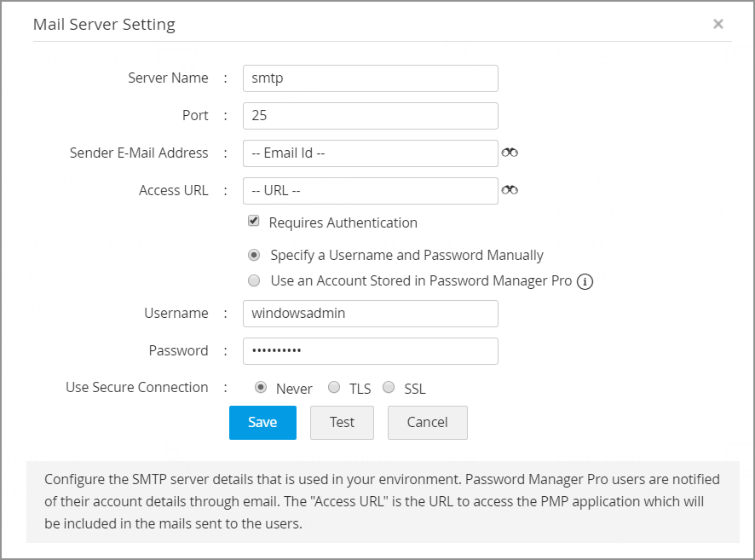Click the binoculars icon beside Access URL
This screenshot has height=560, width=755.
pyautogui.click(x=510, y=190)
